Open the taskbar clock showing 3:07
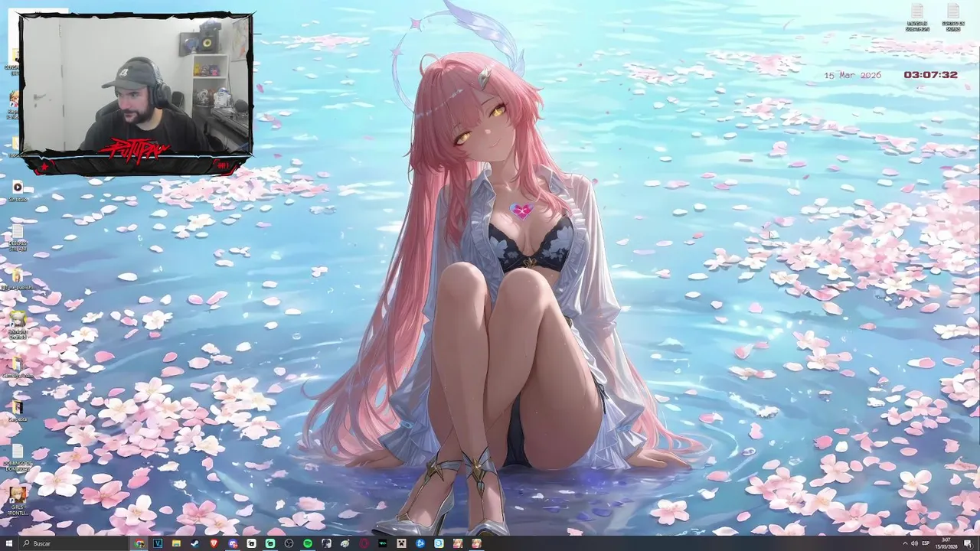 (x=947, y=543)
